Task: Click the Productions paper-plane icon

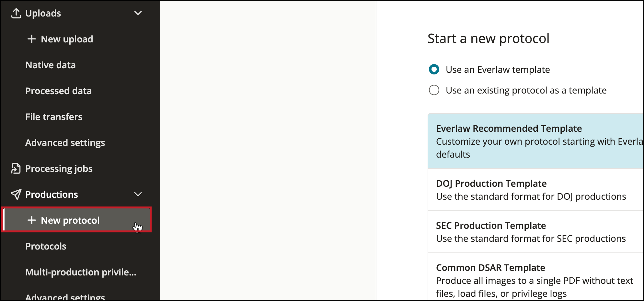Action: pyautogui.click(x=16, y=194)
